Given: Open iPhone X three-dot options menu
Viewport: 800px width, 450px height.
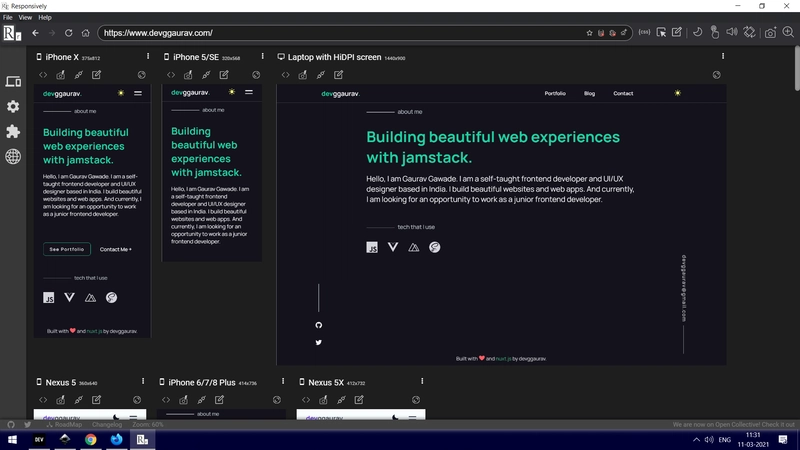Looking at the screenshot, I should (148, 56).
